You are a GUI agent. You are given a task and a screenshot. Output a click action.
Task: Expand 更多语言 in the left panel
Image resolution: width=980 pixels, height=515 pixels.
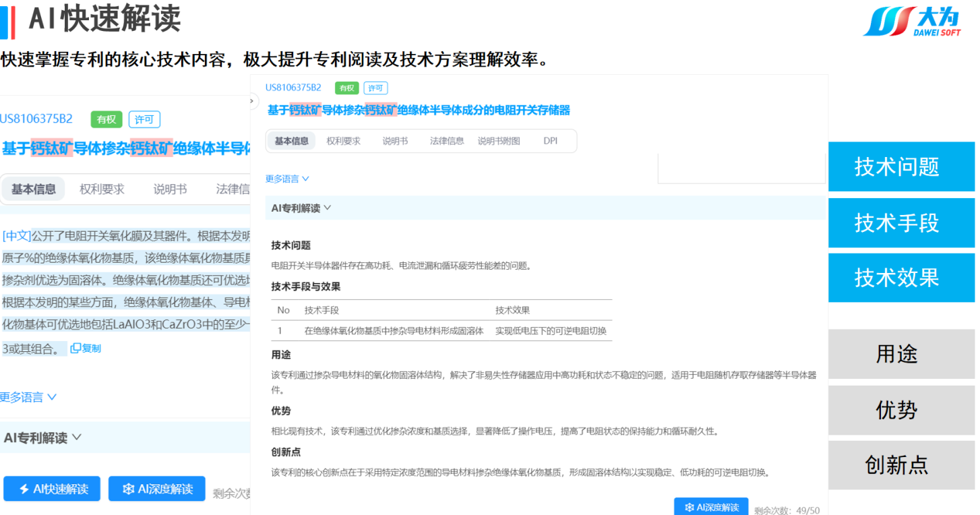(x=28, y=397)
